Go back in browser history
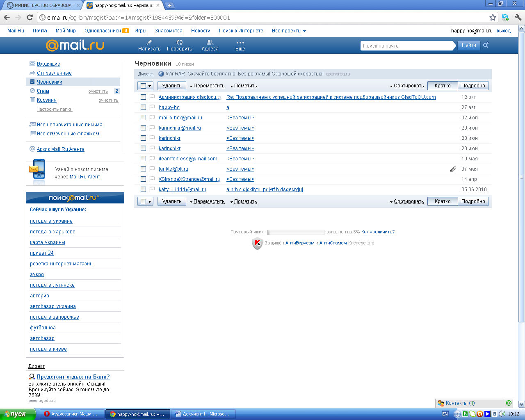 pos(7,17)
